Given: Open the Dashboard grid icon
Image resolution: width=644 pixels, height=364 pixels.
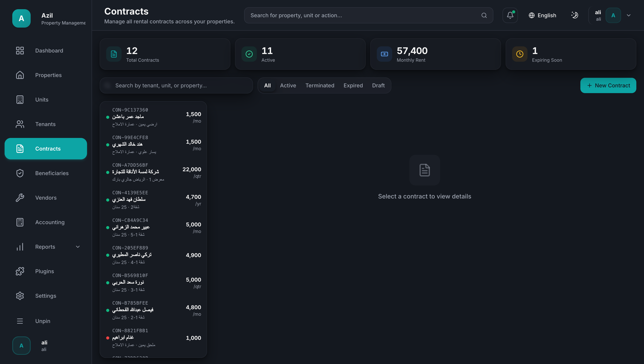Looking at the screenshot, I should 20,51.
